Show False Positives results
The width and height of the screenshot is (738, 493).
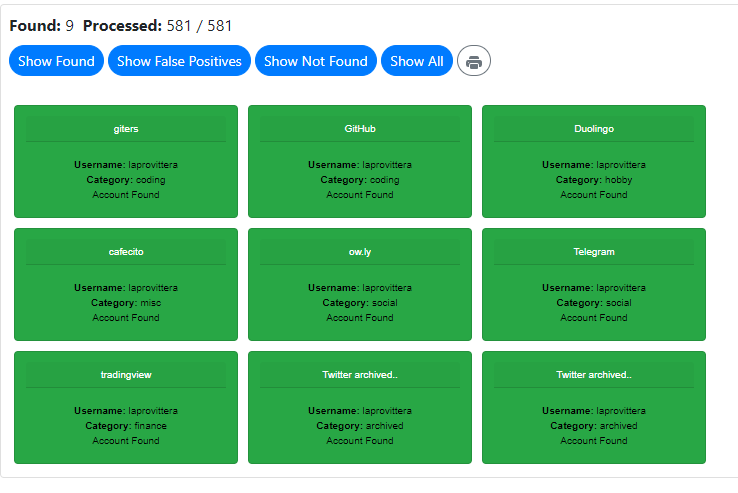point(179,61)
